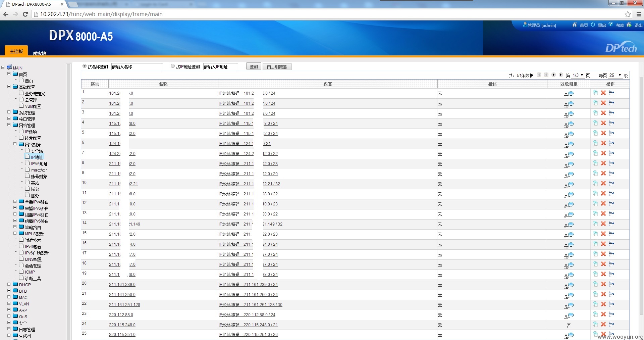Open 安全域 in the tree
This screenshot has width=644, height=340.
[x=37, y=151]
